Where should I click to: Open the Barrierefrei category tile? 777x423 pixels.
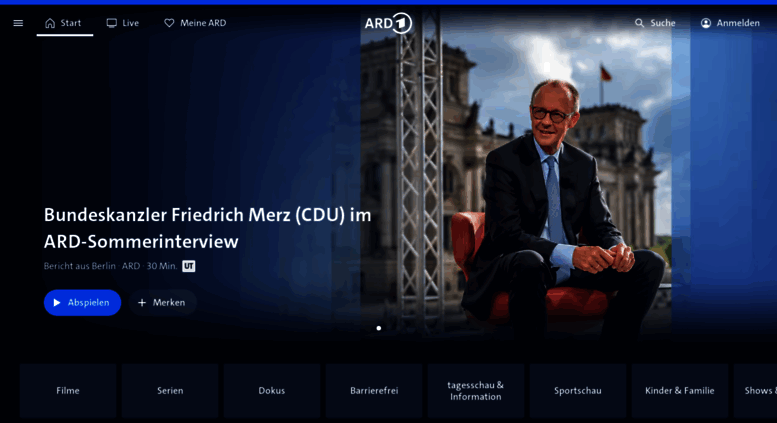tap(374, 391)
